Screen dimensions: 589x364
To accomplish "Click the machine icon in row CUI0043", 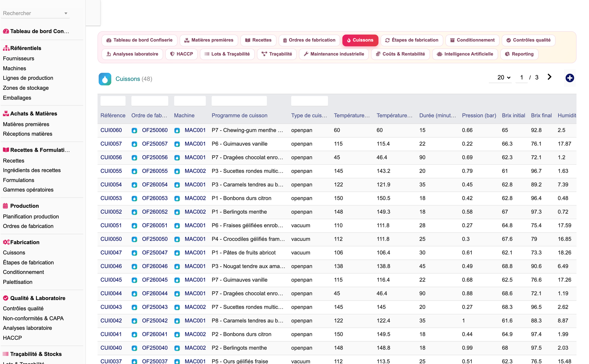I will pyautogui.click(x=177, y=307).
